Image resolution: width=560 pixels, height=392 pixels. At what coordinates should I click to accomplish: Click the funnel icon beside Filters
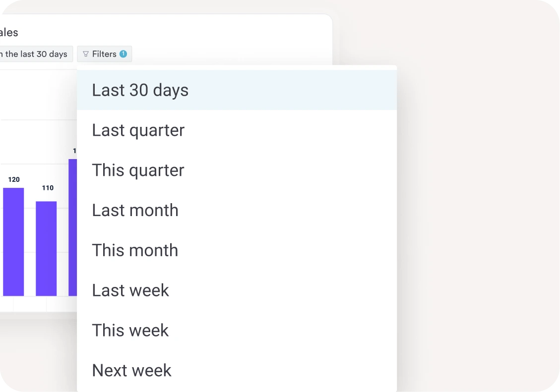pos(86,54)
